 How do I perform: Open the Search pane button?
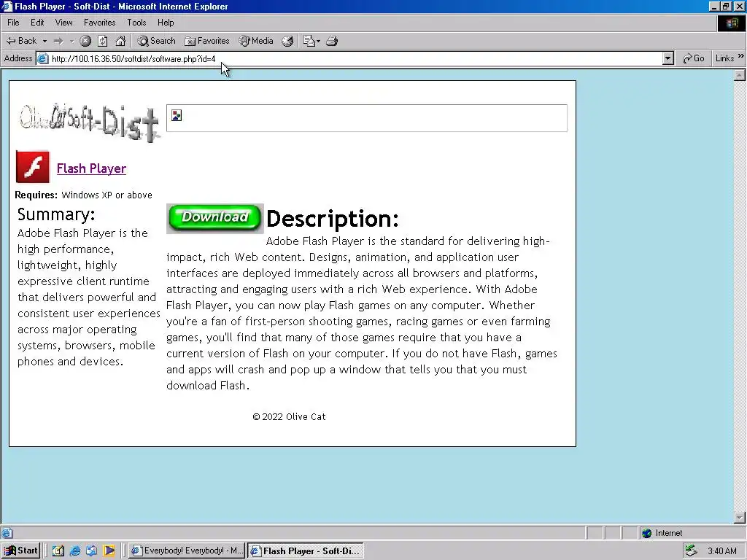coord(156,41)
